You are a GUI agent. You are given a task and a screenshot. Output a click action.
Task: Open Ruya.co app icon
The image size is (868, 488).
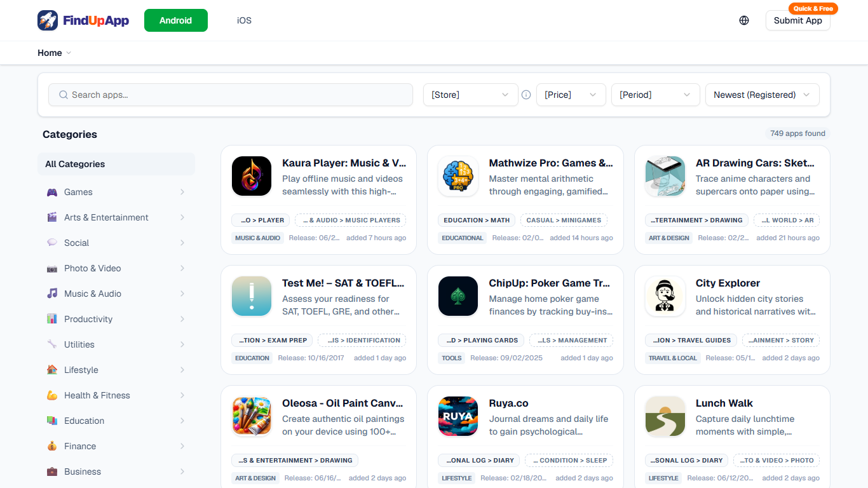[458, 416]
